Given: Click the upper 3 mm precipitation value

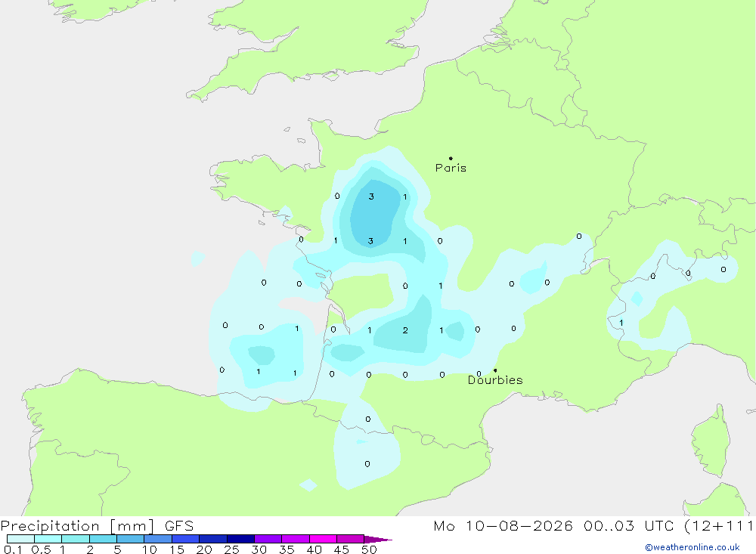Looking at the screenshot, I should (371, 197).
